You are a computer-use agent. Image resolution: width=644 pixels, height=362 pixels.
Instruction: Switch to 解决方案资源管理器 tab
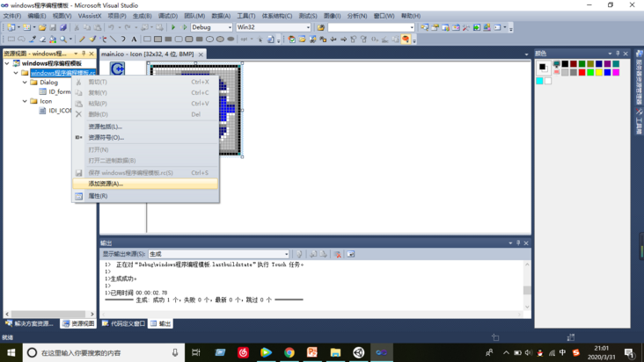30,324
